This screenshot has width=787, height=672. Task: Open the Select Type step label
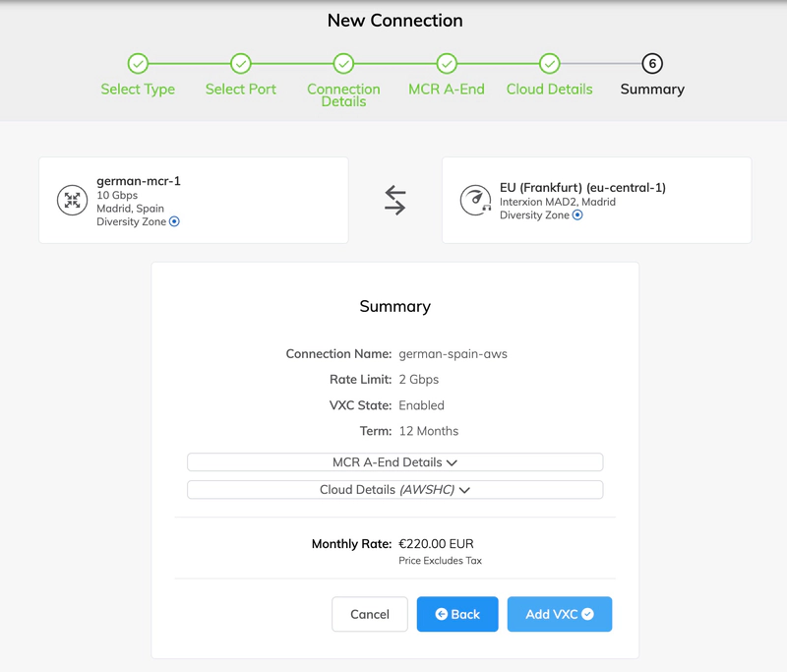click(x=138, y=90)
